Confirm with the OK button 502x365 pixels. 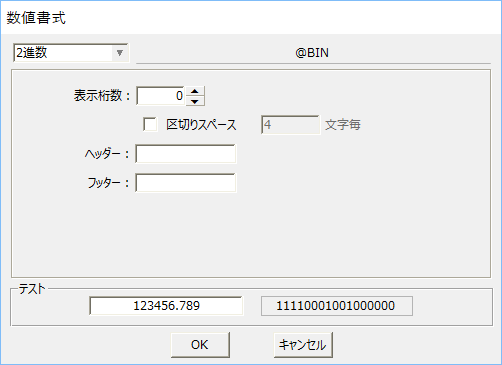(x=200, y=345)
